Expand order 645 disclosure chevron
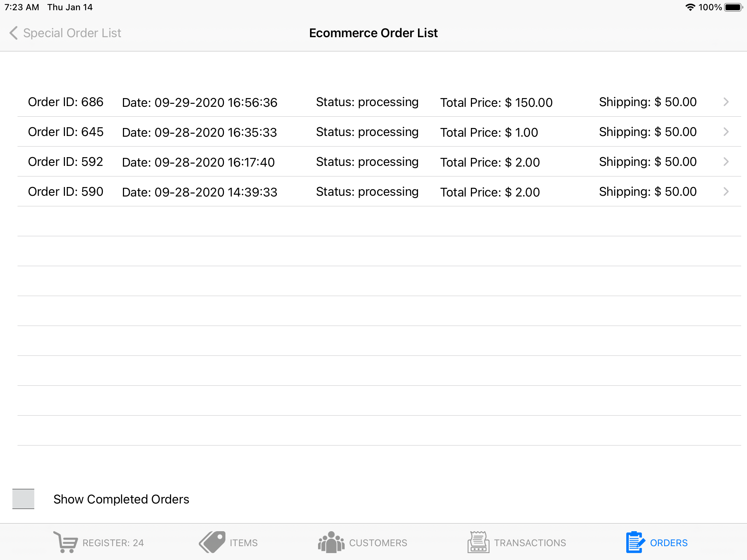The height and width of the screenshot is (560, 747). 726,132
